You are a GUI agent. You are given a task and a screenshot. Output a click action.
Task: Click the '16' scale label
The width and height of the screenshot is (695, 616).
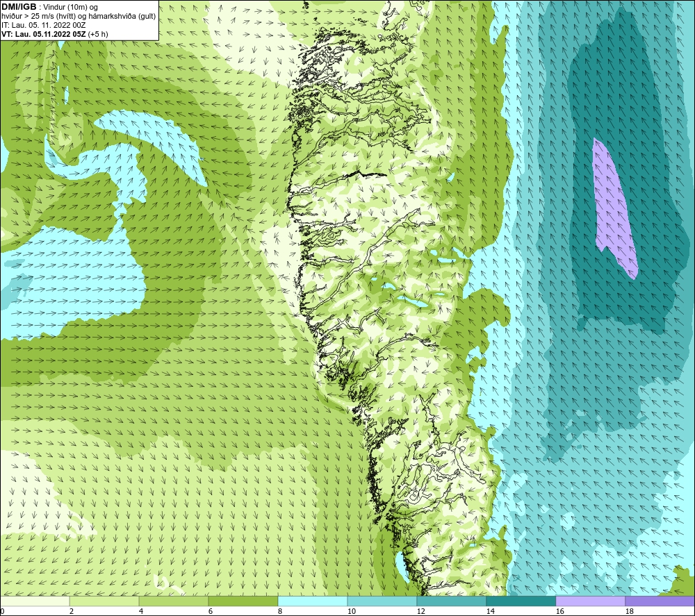pos(559,611)
